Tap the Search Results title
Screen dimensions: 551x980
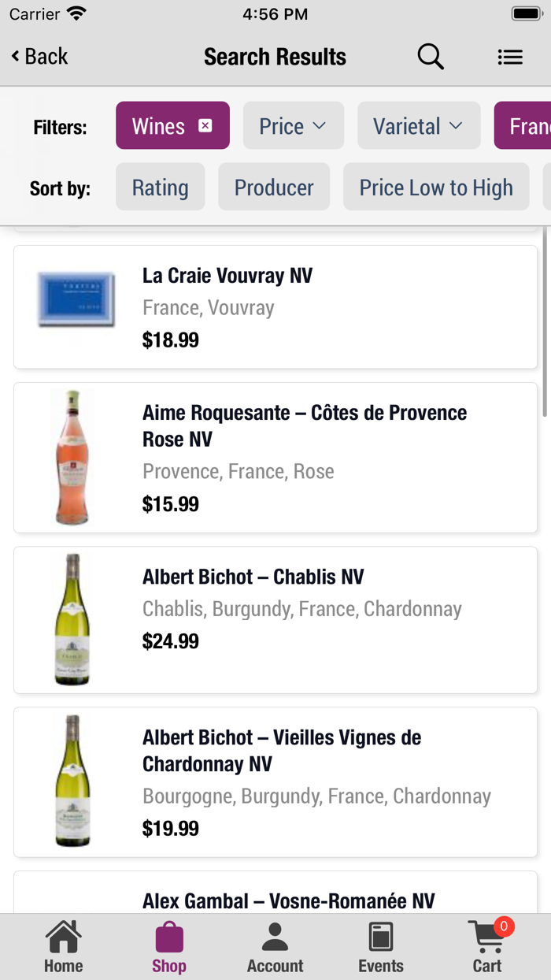(x=275, y=56)
